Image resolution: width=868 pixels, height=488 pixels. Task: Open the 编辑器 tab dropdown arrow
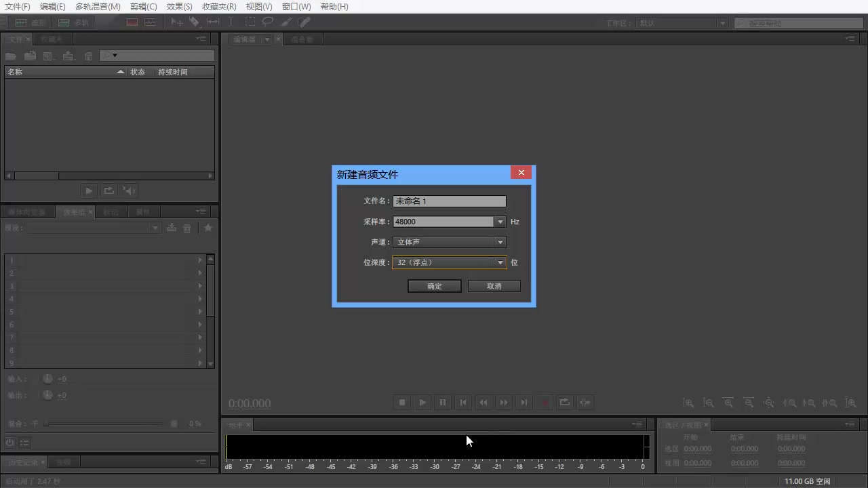coord(267,39)
